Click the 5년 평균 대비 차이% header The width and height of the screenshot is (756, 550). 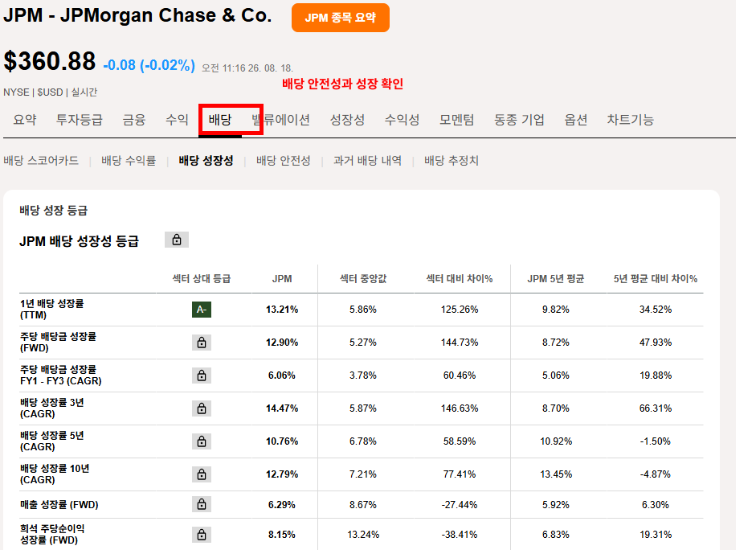[656, 279]
